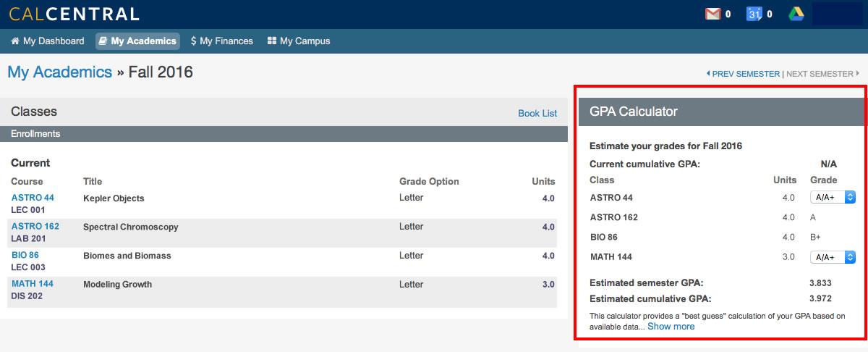This screenshot has width=868, height=352.
Task: Open the MATH 144 grade dropdown
Action: point(833,257)
